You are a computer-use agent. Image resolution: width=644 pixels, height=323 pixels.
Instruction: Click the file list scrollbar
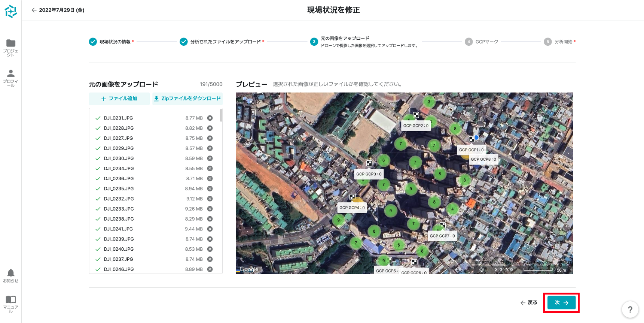point(221,115)
